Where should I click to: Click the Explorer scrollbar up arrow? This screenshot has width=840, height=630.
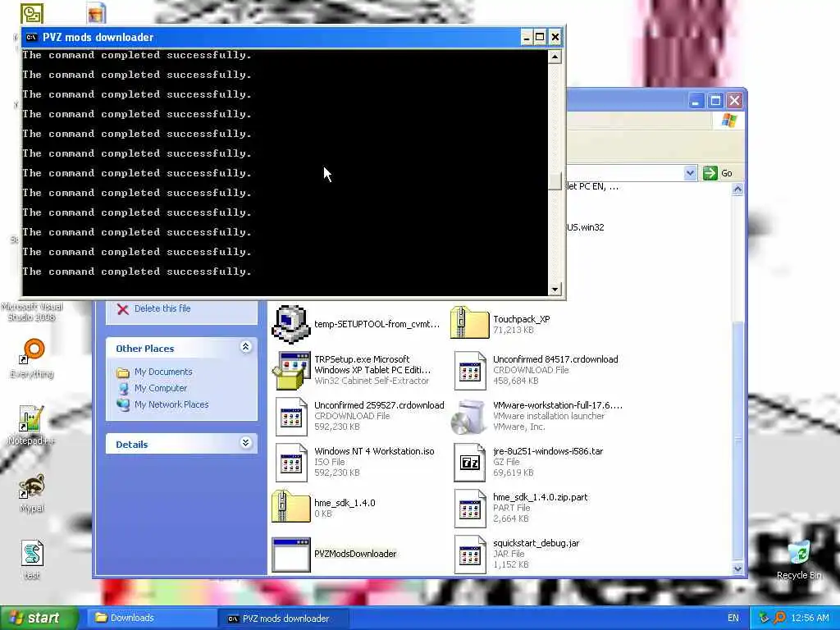[x=737, y=189]
